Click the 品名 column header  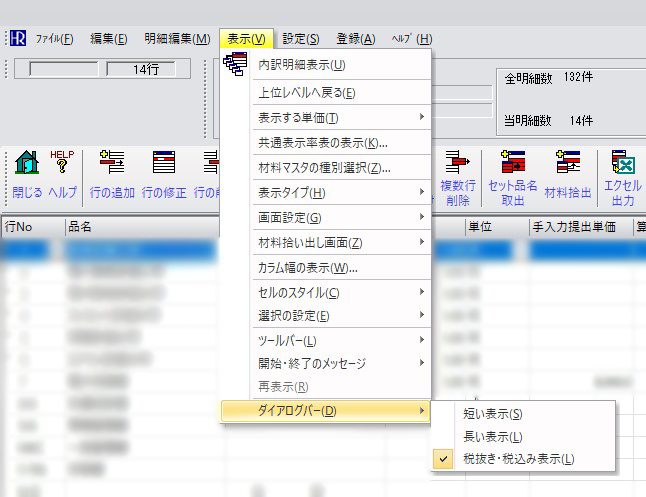pos(80,227)
